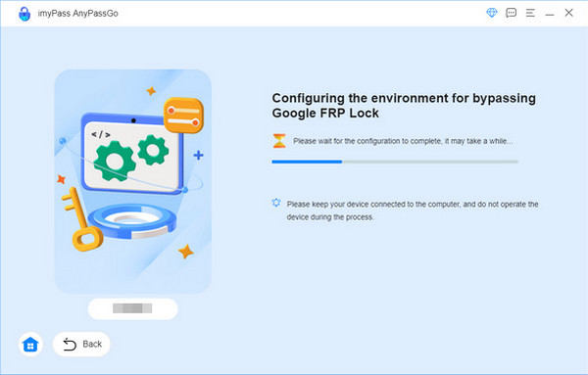Image resolution: width=588 pixels, height=375 pixels.
Task: Click the orange sliders settings graphic
Action: point(184,116)
